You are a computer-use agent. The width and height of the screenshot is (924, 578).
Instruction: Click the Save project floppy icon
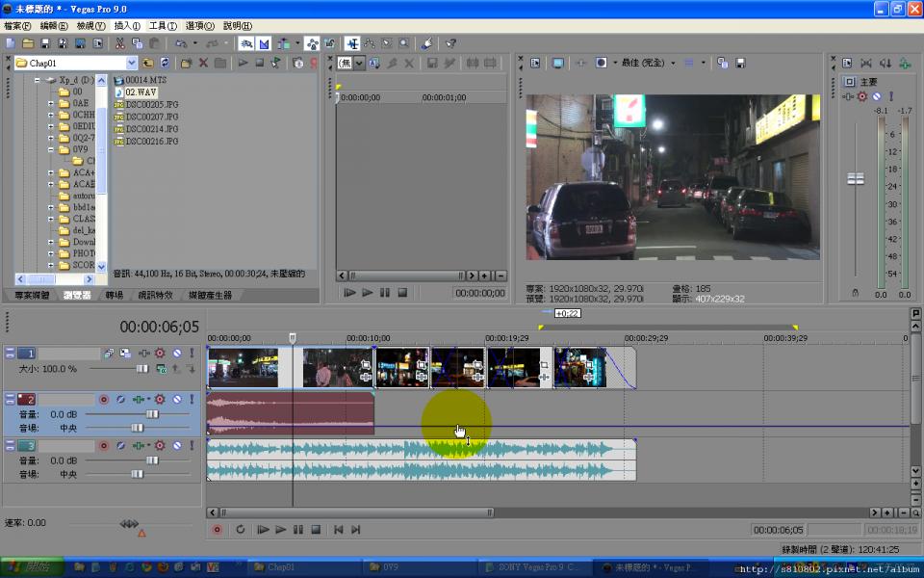[45, 43]
